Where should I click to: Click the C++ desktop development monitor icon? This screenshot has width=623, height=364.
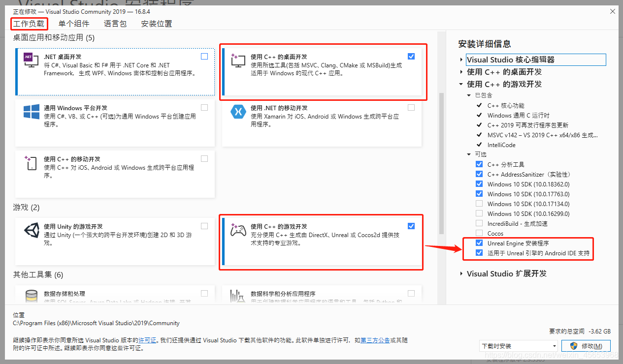pos(238,61)
